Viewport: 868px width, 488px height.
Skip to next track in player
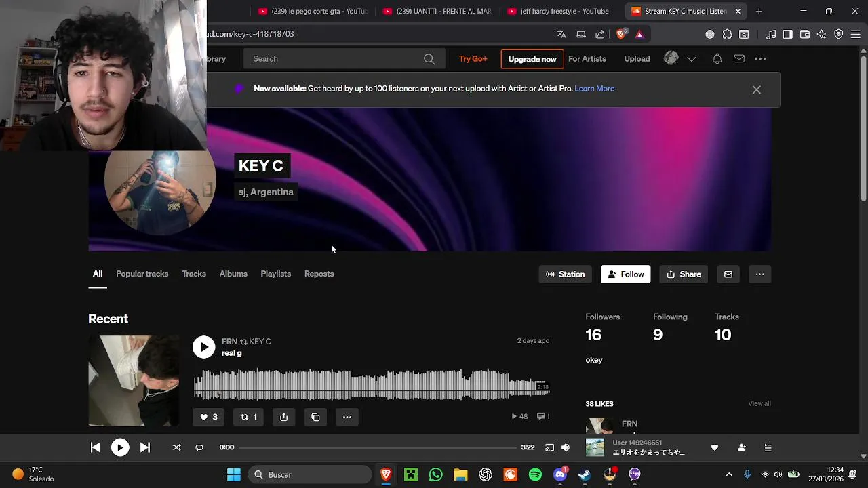[144, 447]
